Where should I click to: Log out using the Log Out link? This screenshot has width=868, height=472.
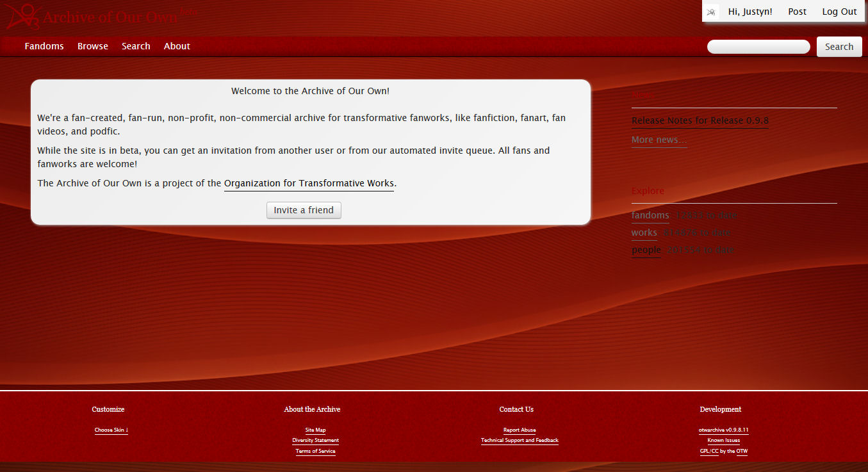pyautogui.click(x=839, y=12)
